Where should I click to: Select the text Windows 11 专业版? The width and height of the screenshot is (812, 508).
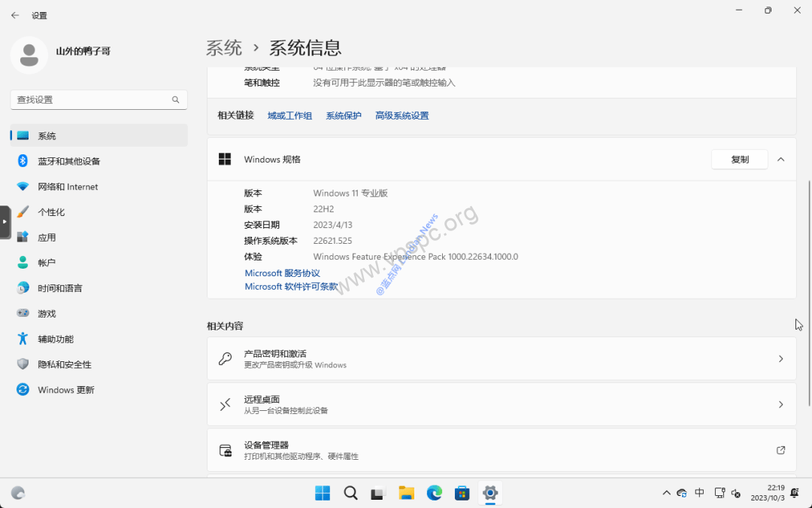(x=350, y=193)
